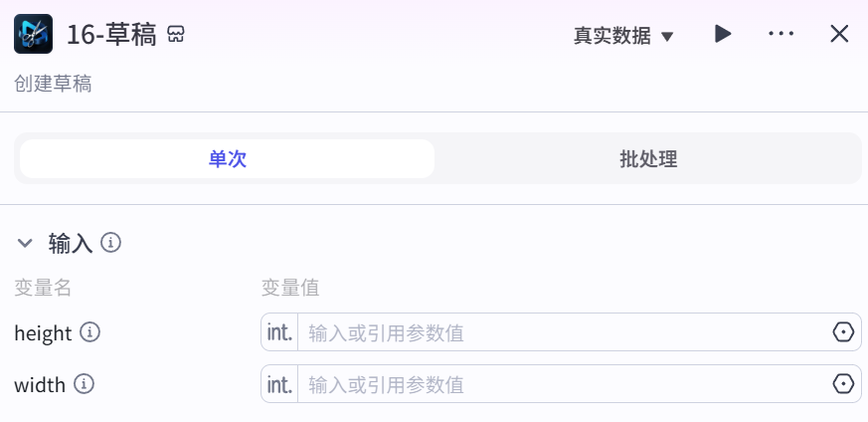
Task: Collapse the 输入 section chevron
Action: (25, 243)
